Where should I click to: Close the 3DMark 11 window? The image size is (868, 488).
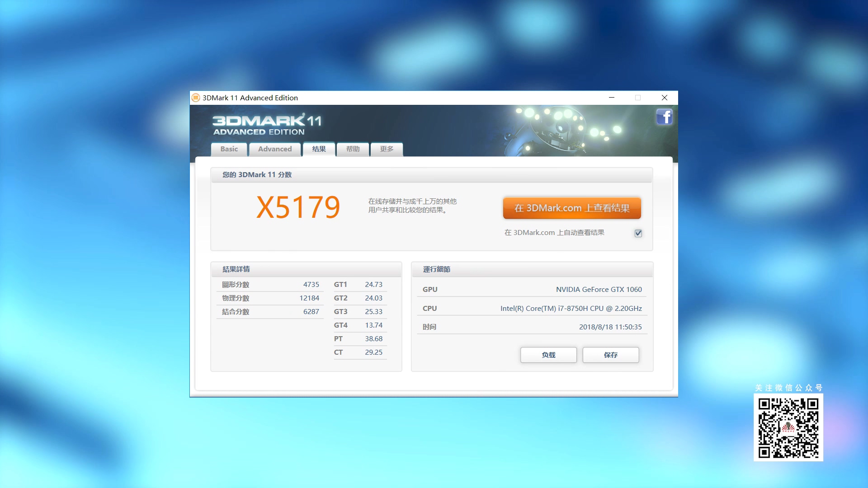click(x=664, y=98)
